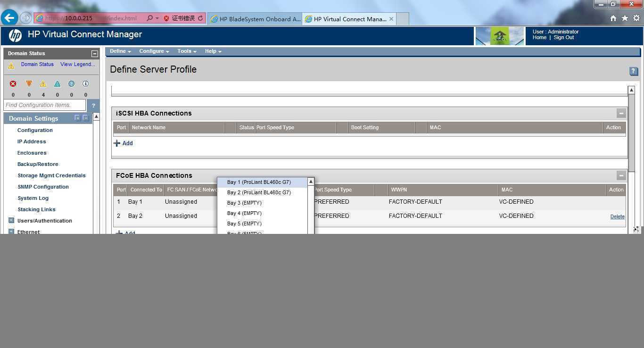Open the Define menu

coord(120,51)
